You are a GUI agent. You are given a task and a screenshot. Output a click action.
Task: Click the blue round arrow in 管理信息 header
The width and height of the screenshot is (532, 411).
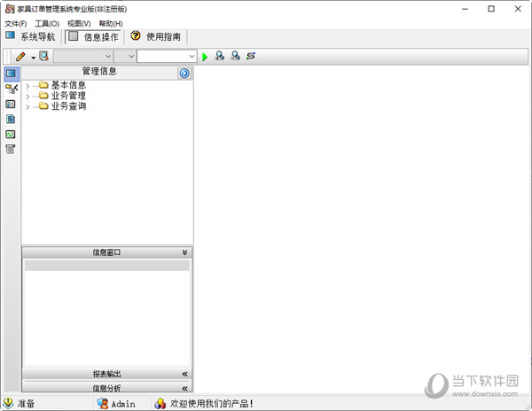[x=184, y=74]
